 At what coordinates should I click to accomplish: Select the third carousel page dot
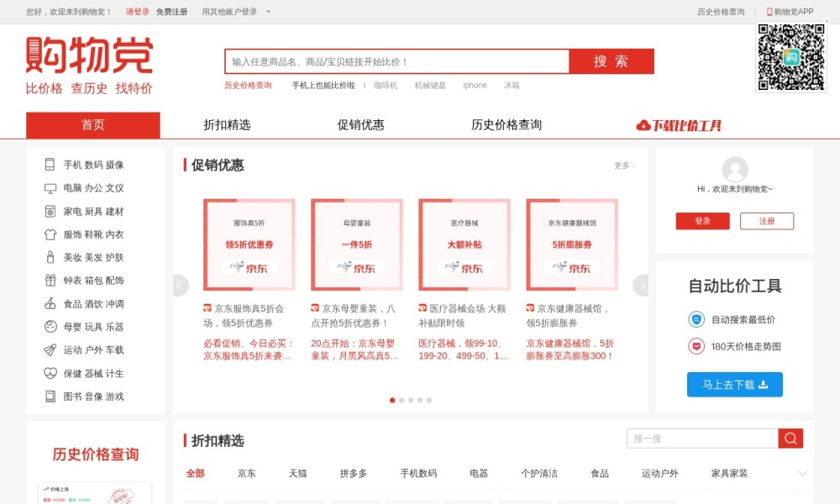coord(411,400)
